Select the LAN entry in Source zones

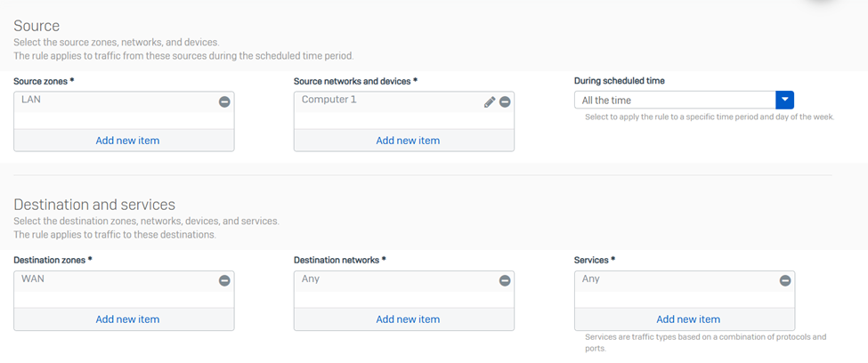(x=32, y=100)
